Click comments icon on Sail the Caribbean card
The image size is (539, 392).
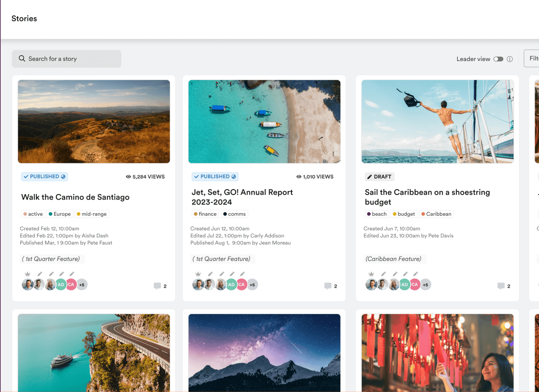click(501, 286)
